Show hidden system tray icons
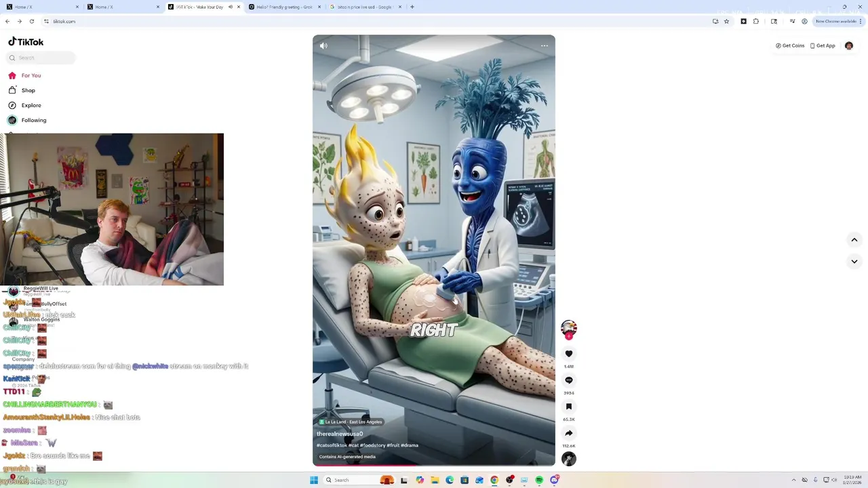Screen dimensions: 868x488 click(795, 480)
